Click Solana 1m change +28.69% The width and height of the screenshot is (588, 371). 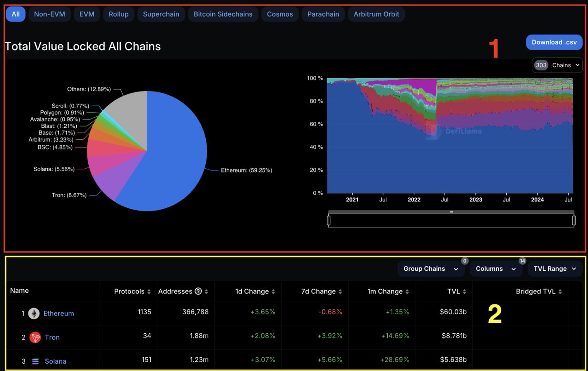coord(395,360)
